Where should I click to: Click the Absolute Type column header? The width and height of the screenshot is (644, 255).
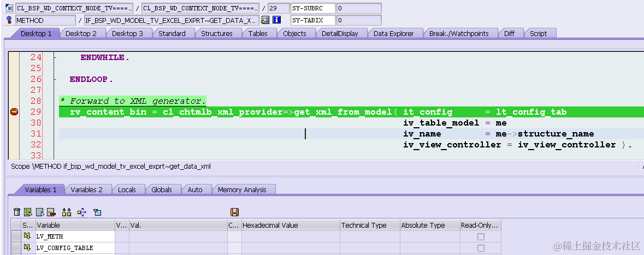coord(430,225)
